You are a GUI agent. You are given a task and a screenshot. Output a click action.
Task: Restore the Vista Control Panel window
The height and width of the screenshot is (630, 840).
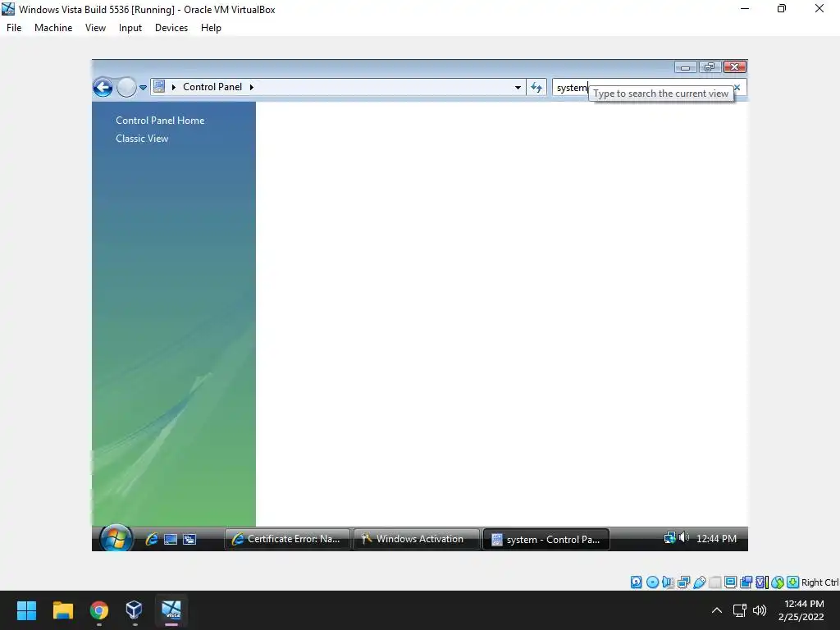710,67
